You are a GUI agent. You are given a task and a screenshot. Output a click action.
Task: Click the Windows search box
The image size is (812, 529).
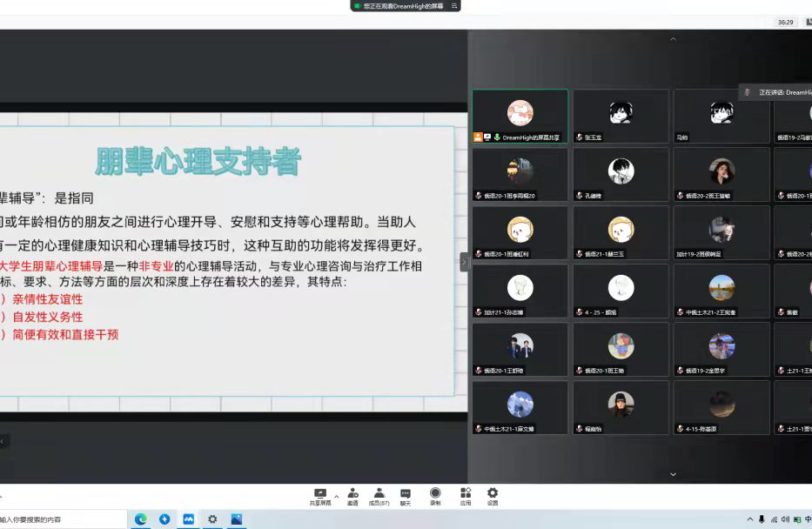coord(61,519)
